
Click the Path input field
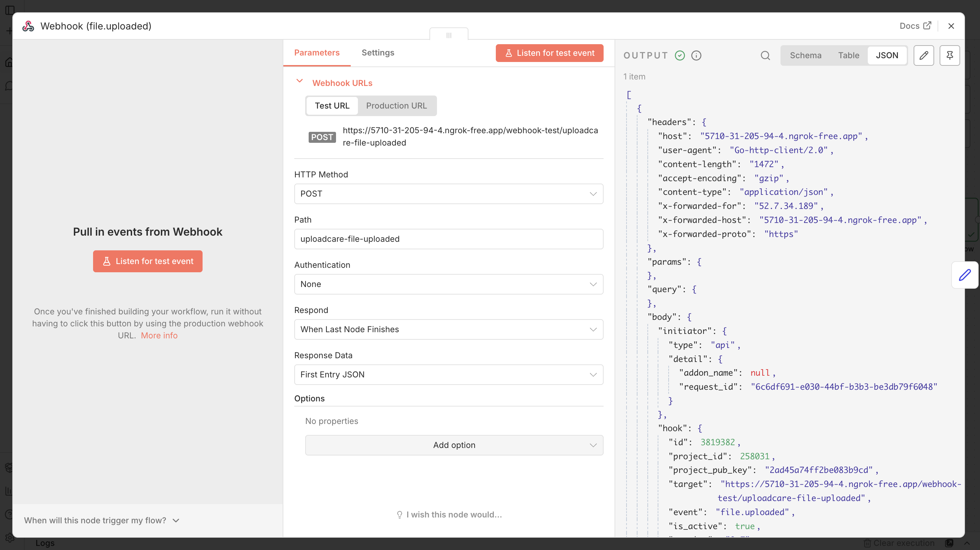[x=449, y=239]
